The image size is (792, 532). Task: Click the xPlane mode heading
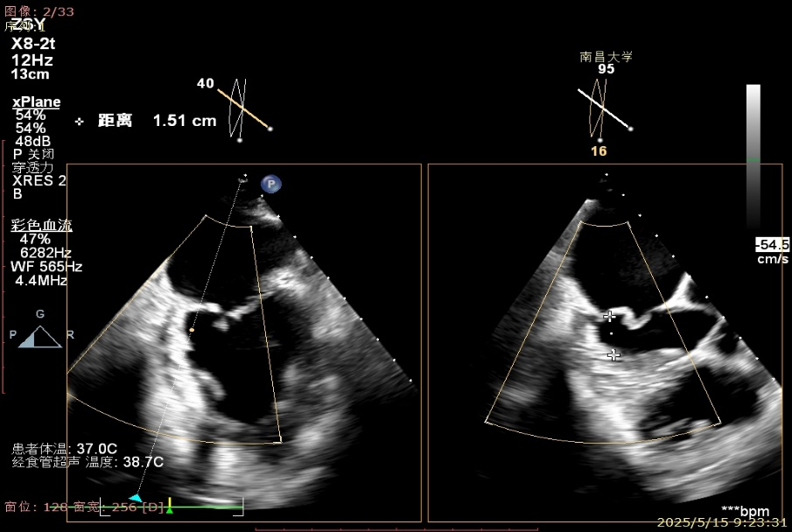point(37,102)
